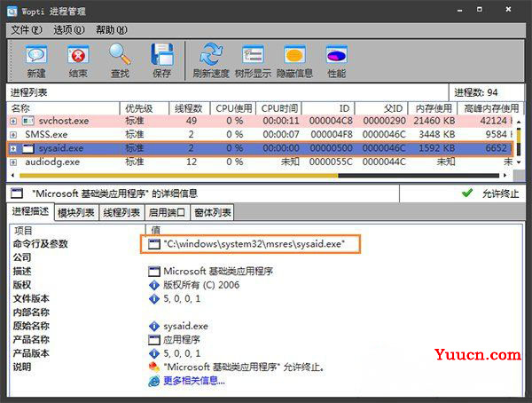
Task: Click the window icon beside 应用程序 product name
Action: click(154, 340)
